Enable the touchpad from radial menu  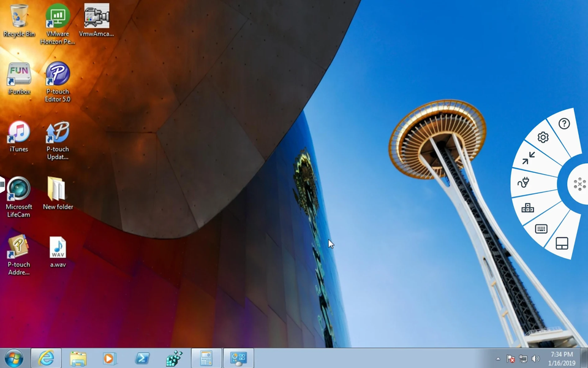pos(562,244)
